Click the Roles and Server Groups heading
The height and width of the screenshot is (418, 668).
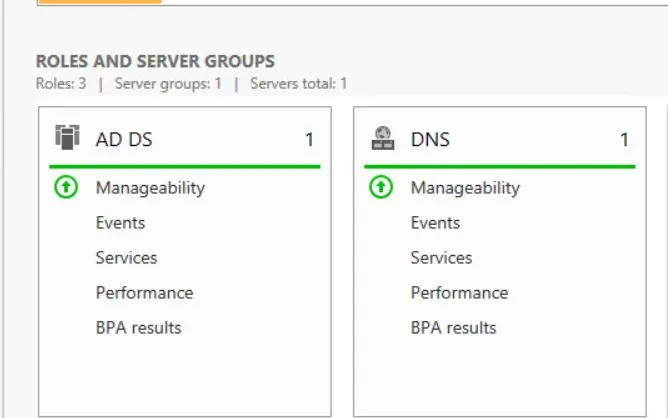[155, 62]
